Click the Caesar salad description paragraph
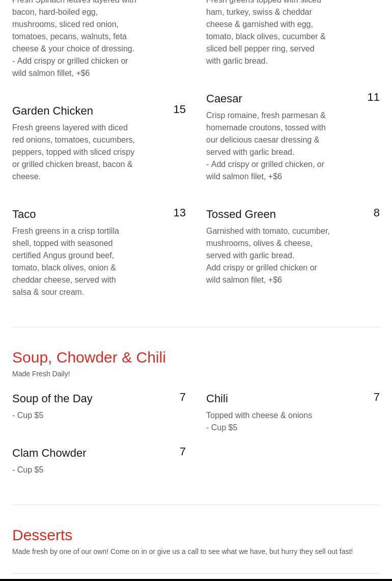 click(266, 146)
